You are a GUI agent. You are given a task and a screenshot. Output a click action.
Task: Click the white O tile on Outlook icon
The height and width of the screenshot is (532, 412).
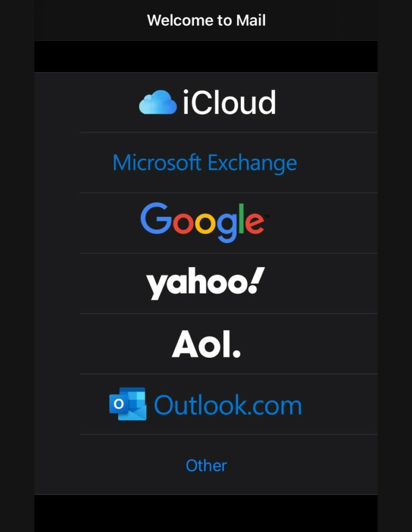click(x=119, y=404)
